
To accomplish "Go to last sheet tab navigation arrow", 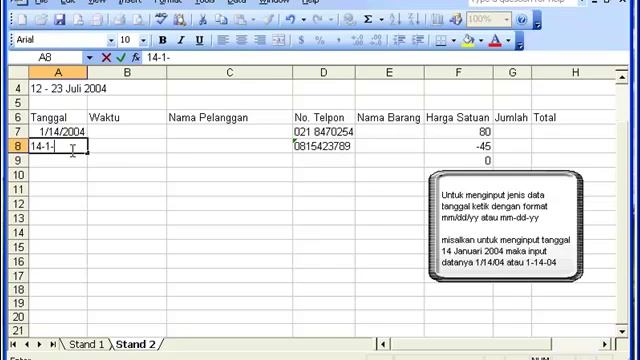I will [53, 344].
